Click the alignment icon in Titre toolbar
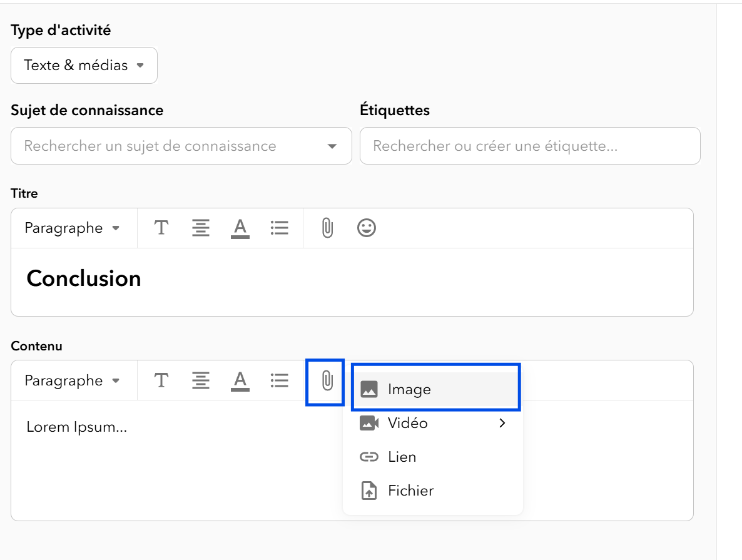This screenshot has height=560, width=742. [x=201, y=228]
